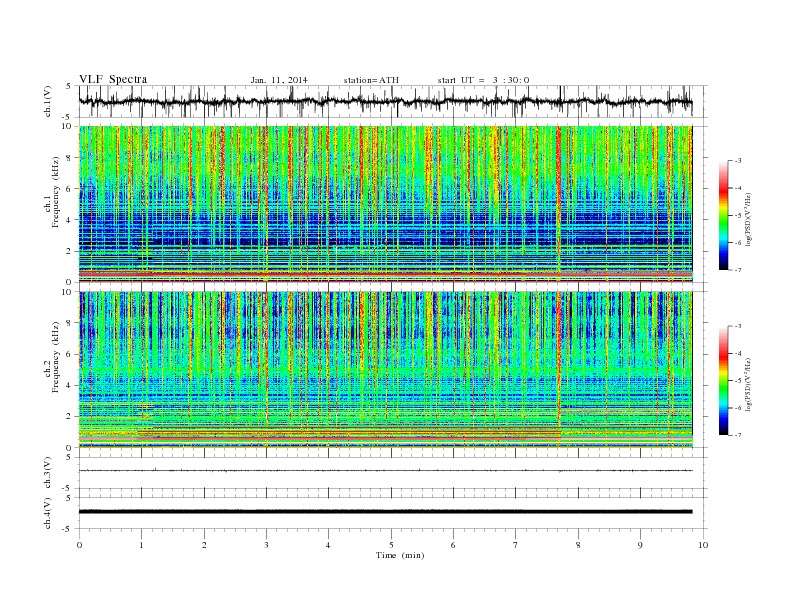
Task: Click inside the ch.2 spectrogram plot
Action: 385,369
